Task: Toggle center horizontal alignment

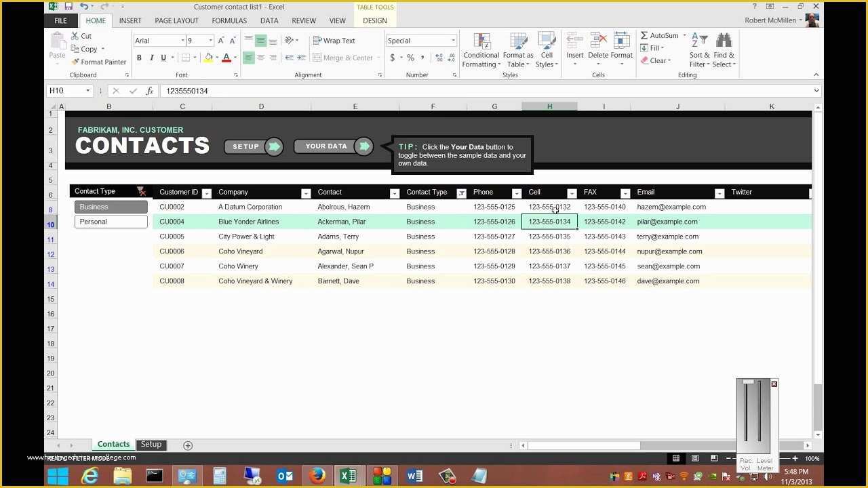Action: 260,58
